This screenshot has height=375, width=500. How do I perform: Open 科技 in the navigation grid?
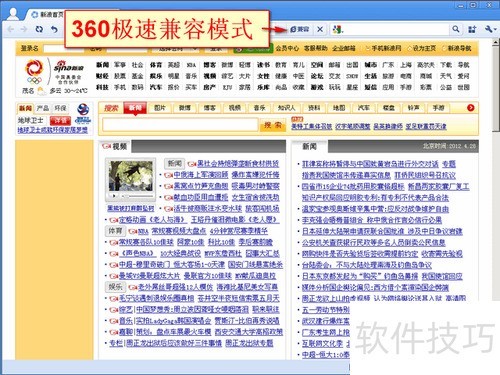point(102,87)
